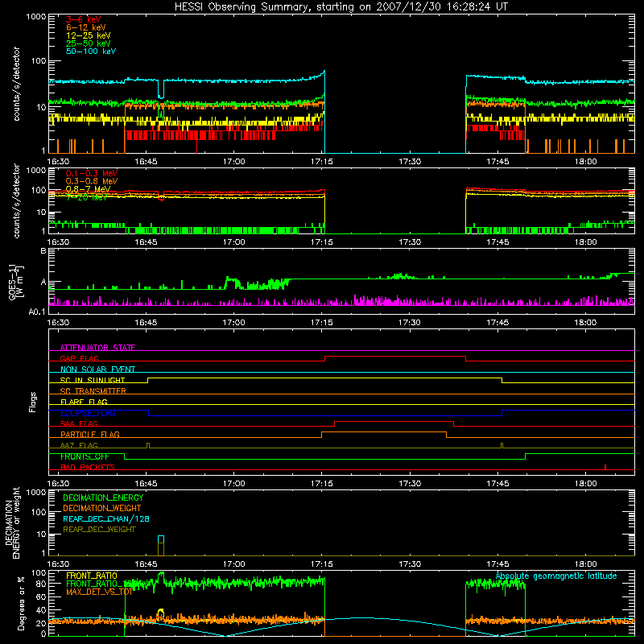Click the B tick label on GOES axis
644x644 pixels.
pyautogui.click(x=43, y=251)
